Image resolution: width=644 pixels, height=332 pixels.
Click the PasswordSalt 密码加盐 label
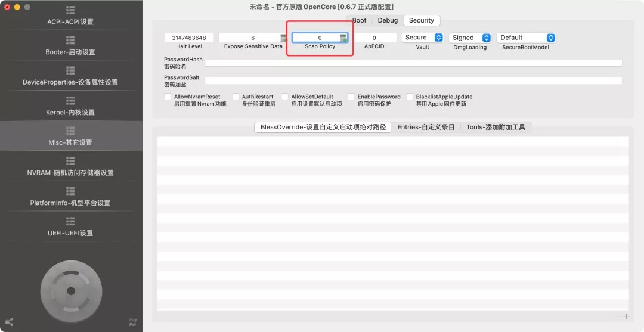point(181,81)
